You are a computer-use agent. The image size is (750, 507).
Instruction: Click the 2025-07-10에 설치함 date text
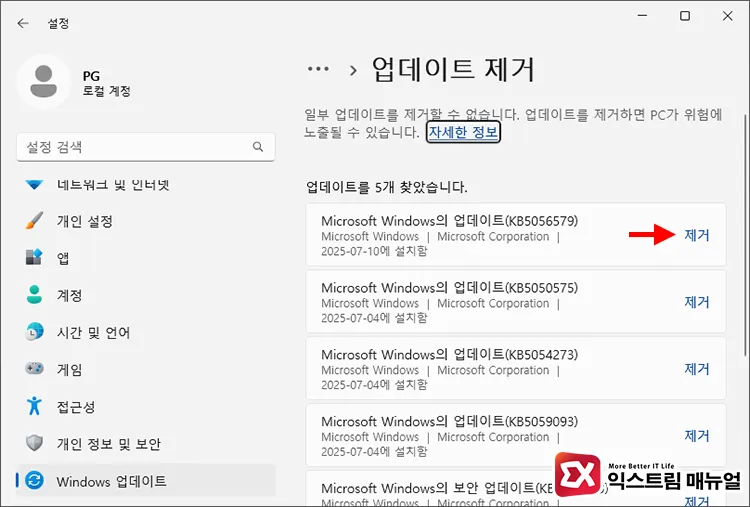374,251
